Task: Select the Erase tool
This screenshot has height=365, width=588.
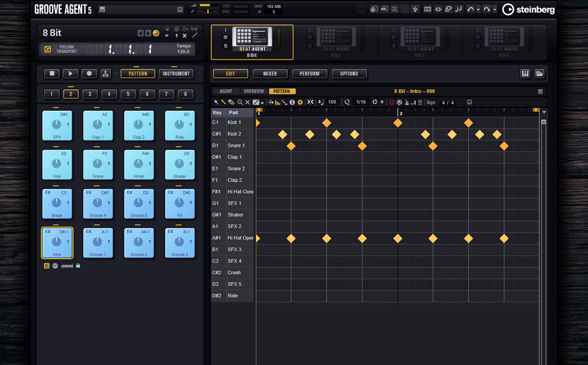Action: [231, 102]
